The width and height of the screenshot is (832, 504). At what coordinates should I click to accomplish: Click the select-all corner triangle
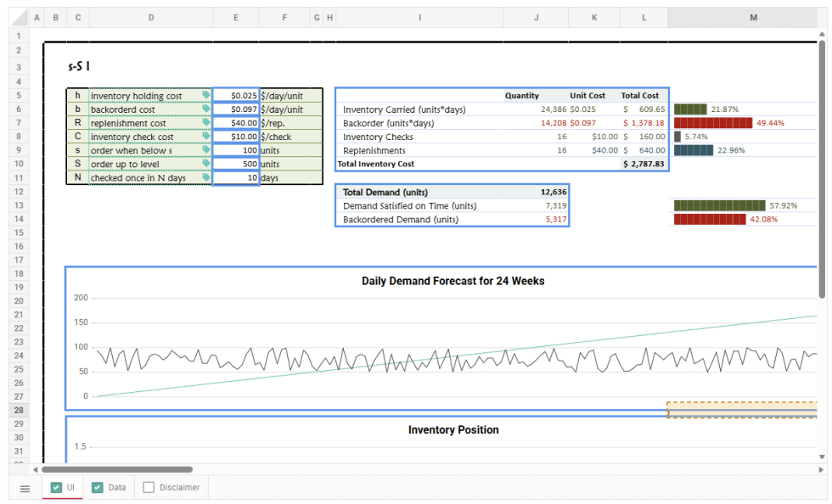19,18
